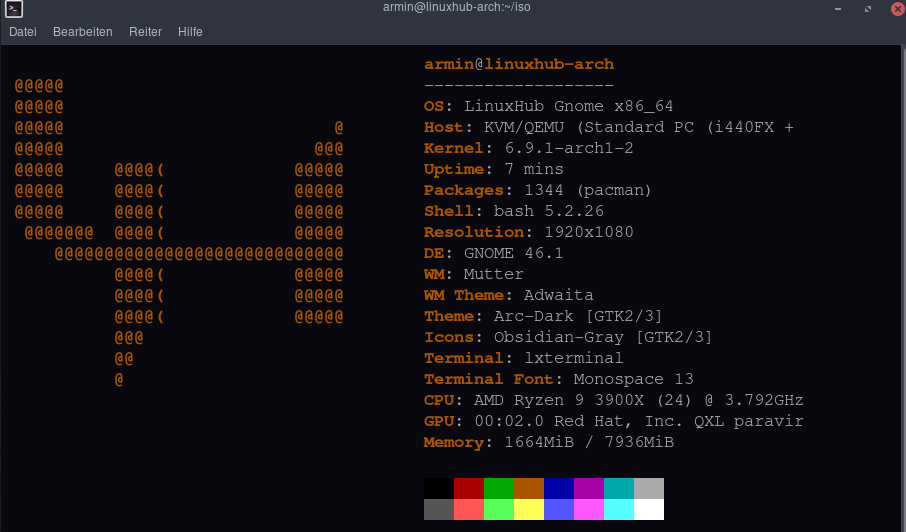Click the CPU AMD Ryzen 9 line
Screen dimensions: 906x532
click(613, 400)
